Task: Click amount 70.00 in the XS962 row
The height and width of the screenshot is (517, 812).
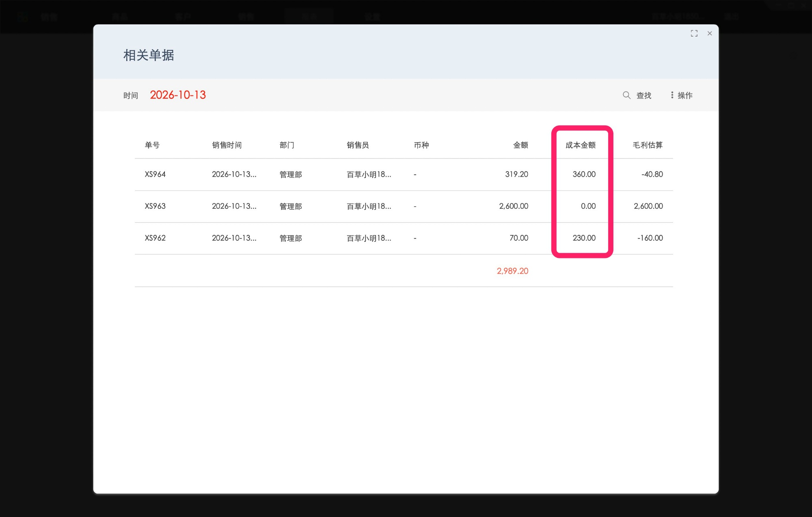Action: (x=519, y=238)
